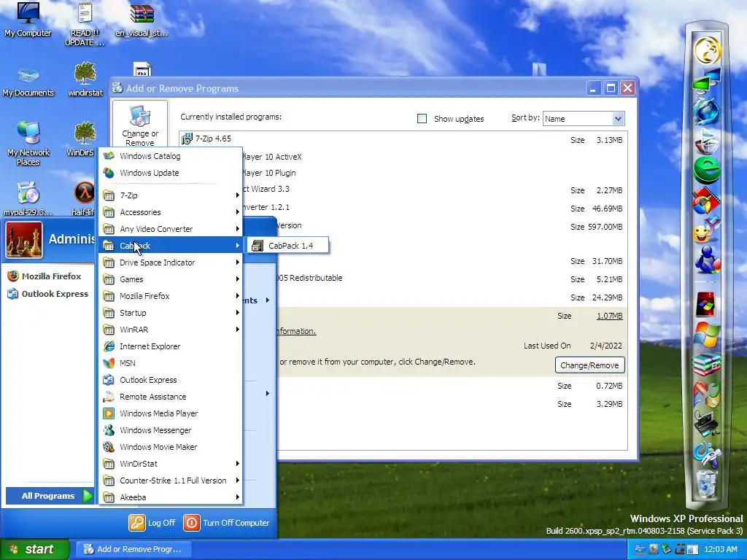Click the green e browser icon in dock
This screenshot has width=747, height=560.
pos(707,170)
